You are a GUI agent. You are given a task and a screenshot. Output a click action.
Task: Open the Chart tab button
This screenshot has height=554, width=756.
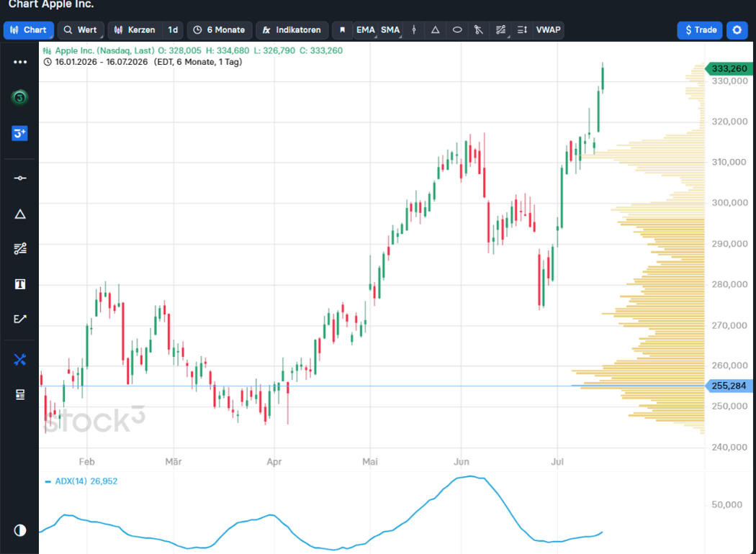pos(29,30)
